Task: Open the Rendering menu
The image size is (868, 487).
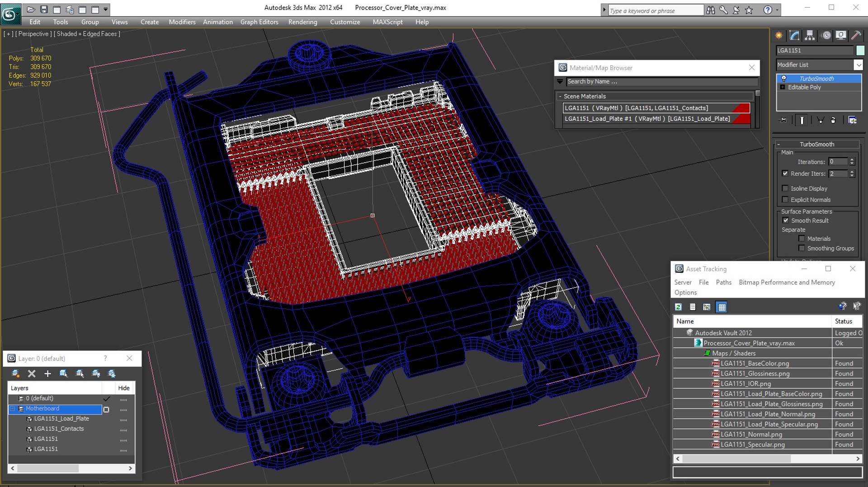Action: tap(302, 22)
